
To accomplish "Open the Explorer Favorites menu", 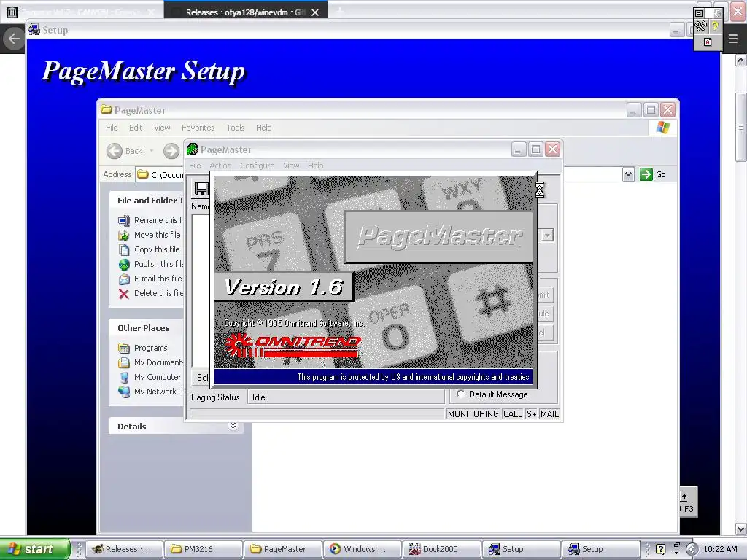I will click(198, 128).
